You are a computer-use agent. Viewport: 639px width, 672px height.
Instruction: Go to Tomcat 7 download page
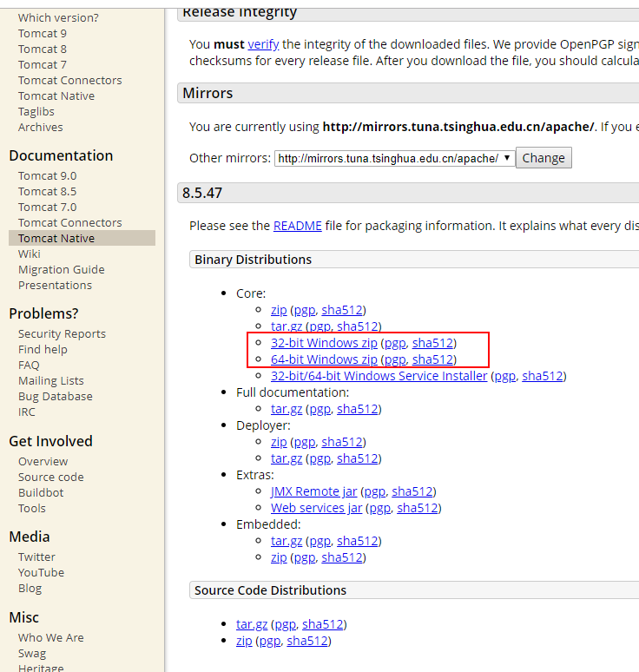coord(43,65)
